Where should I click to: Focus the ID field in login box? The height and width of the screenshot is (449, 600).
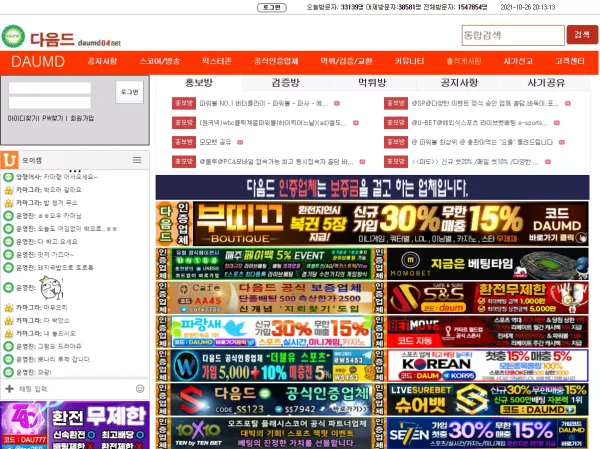point(50,88)
